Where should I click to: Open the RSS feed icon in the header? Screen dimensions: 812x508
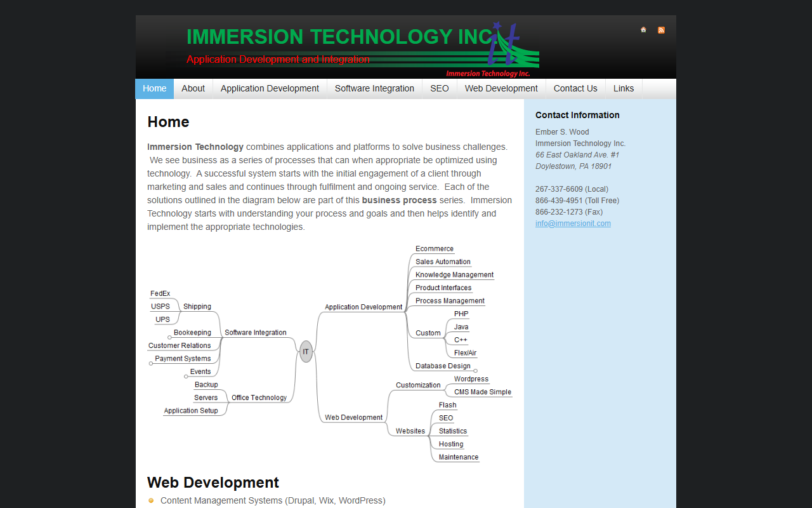661,30
